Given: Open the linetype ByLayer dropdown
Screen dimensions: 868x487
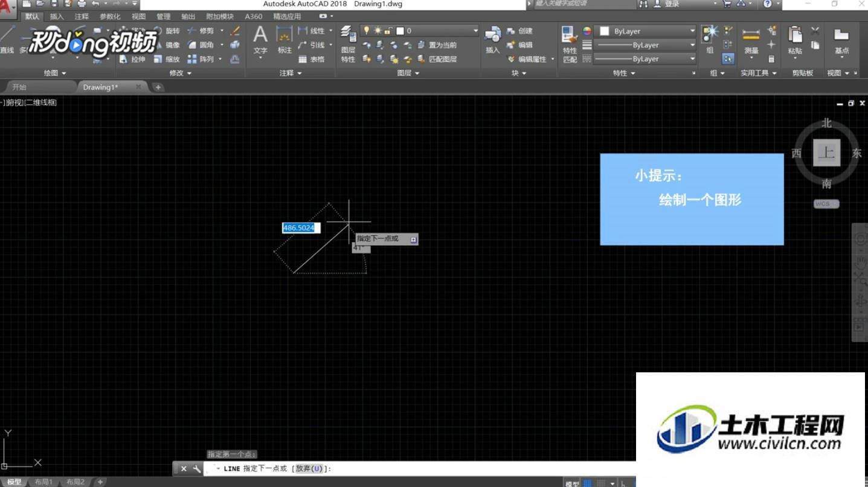Looking at the screenshot, I should (x=646, y=59).
